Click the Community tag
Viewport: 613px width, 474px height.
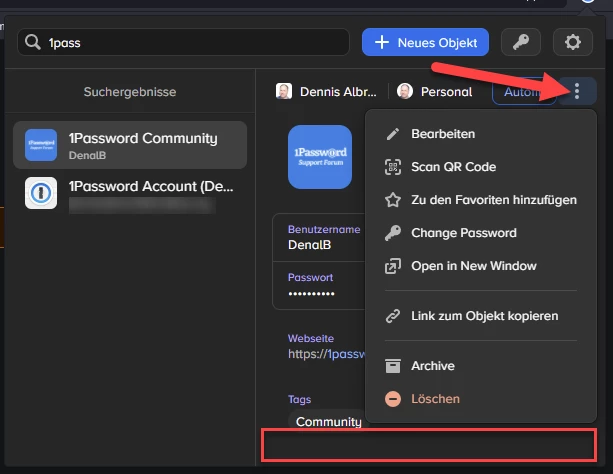click(328, 422)
